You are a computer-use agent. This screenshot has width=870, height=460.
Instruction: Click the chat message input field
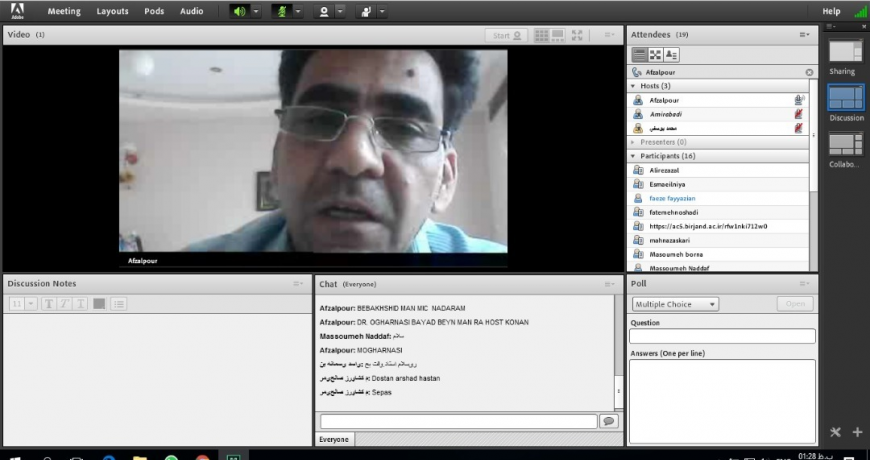pos(458,421)
